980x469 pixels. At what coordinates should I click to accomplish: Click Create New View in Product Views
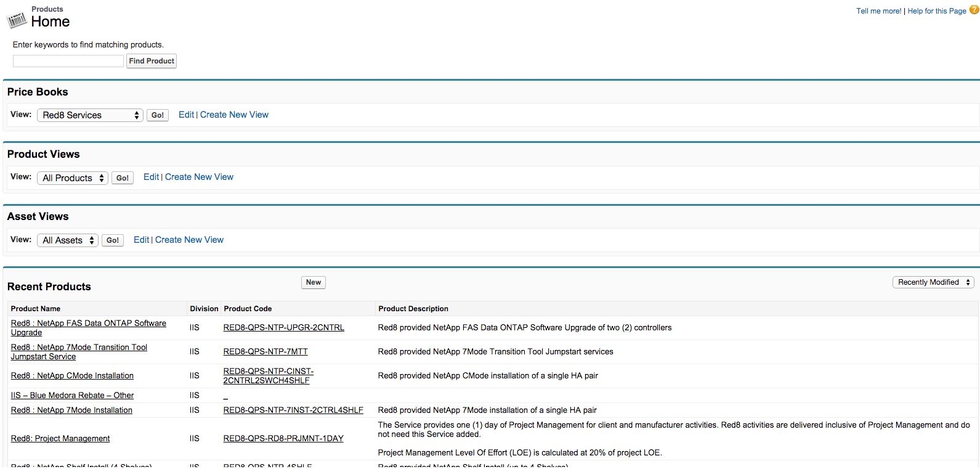pos(199,177)
